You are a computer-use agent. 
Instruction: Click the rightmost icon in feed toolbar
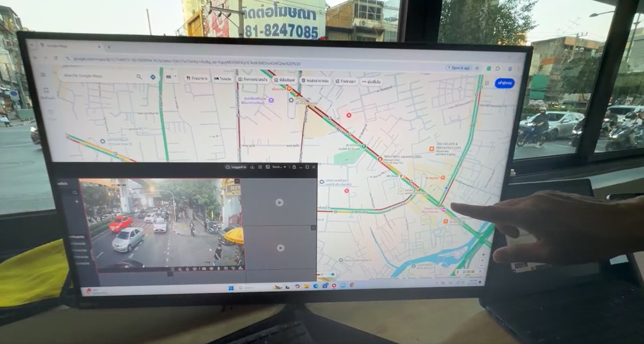pos(240,268)
